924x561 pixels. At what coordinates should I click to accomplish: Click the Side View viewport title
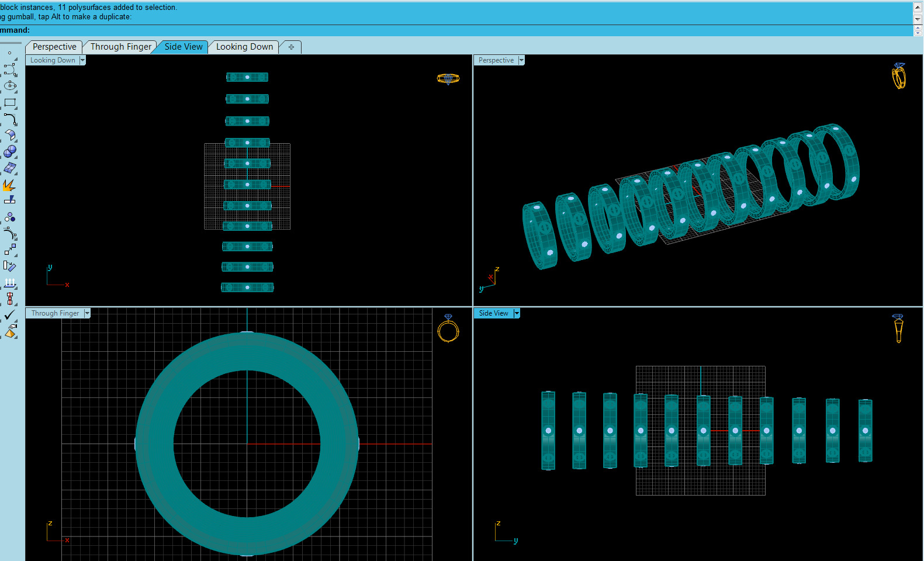tap(494, 313)
